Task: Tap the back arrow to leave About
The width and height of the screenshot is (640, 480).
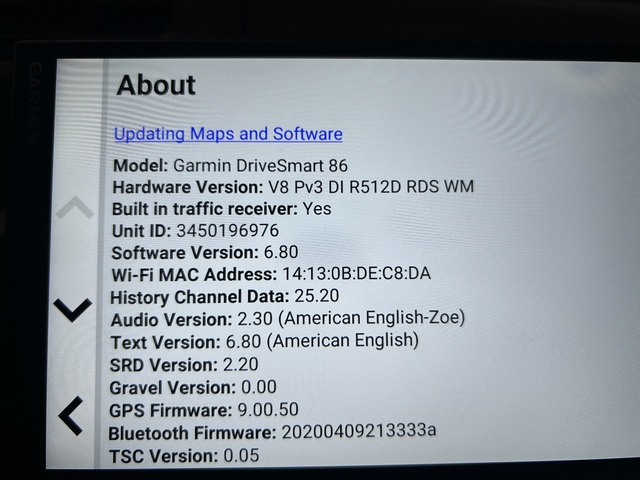Action: 71,415
